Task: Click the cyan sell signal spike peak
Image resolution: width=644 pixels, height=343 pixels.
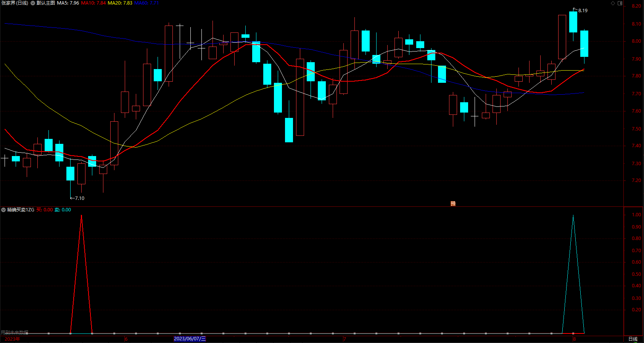Action: click(x=573, y=216)
